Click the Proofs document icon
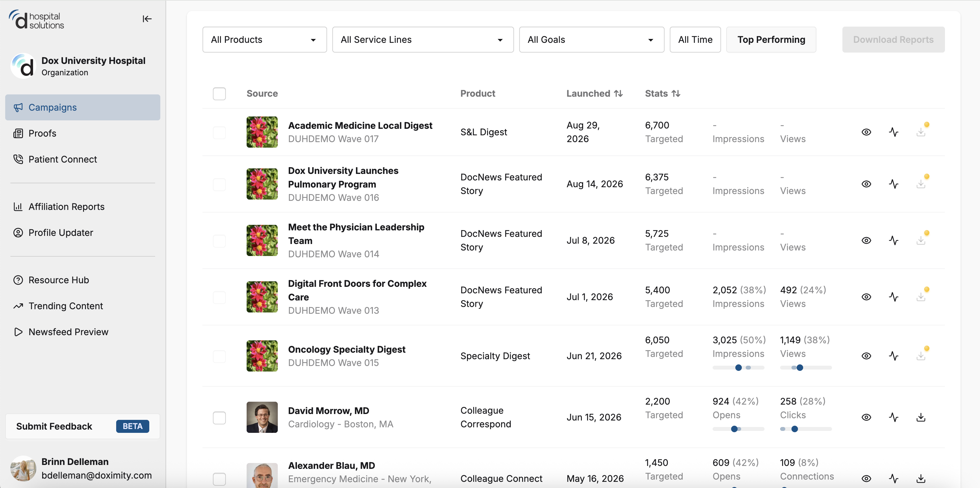980x488 pixels. pos(18,133)
